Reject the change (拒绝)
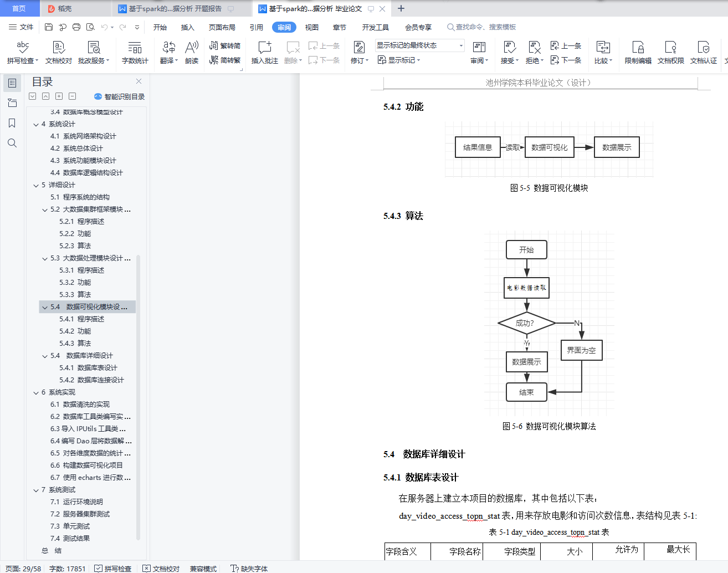 535,53
